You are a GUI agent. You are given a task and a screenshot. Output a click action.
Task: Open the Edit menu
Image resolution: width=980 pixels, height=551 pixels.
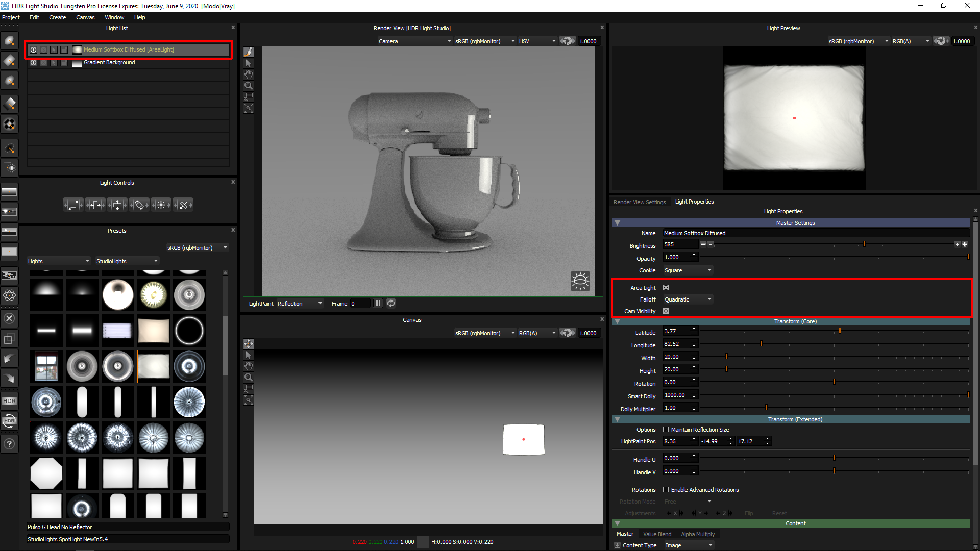pyautogui.click(x=34, y=17)
